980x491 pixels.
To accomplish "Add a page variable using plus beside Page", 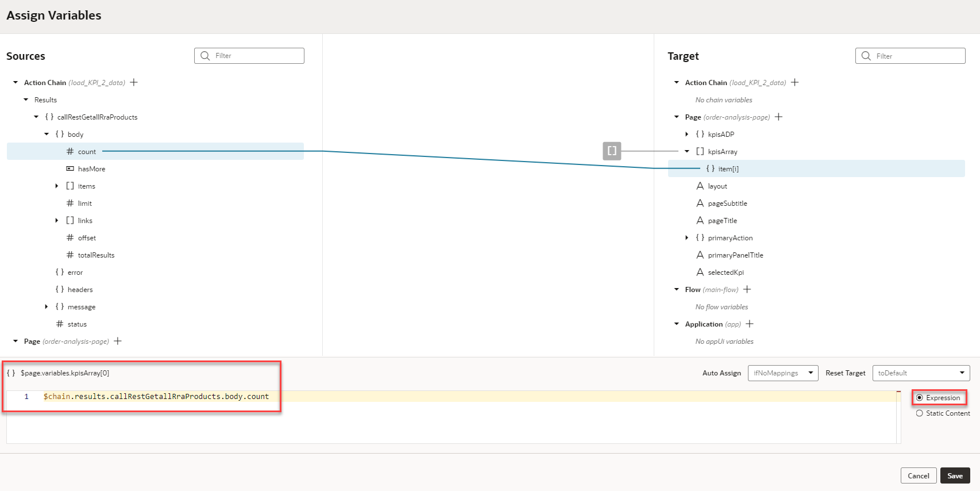I will click(x=778, y=117).
